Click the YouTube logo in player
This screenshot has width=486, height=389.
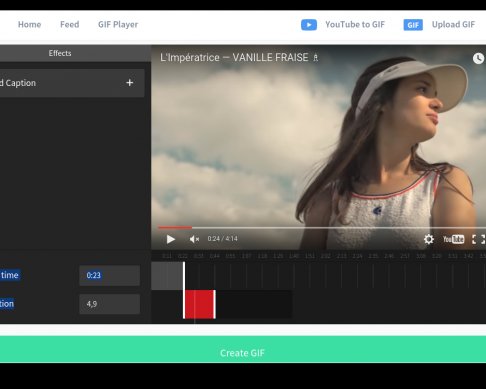(x=453, y=239)
